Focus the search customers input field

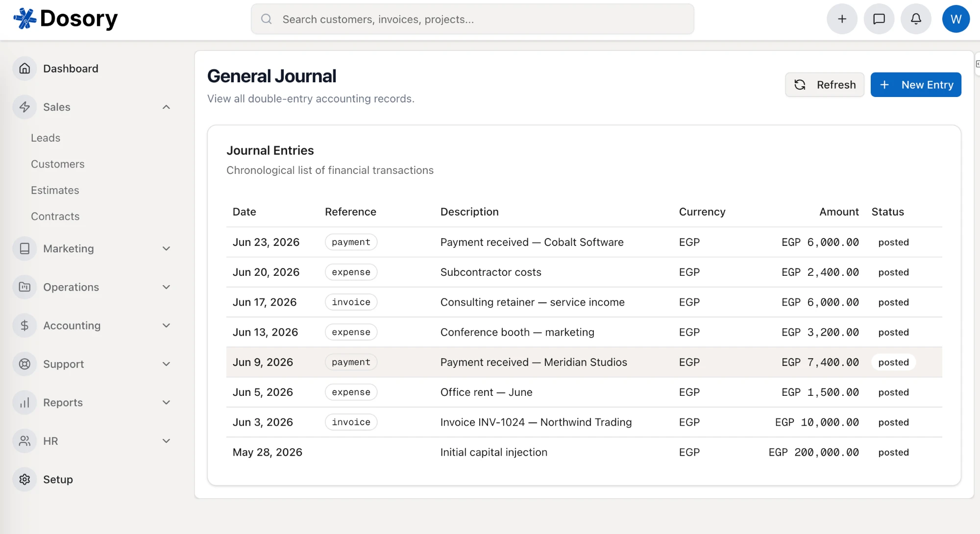click(472, 19)
